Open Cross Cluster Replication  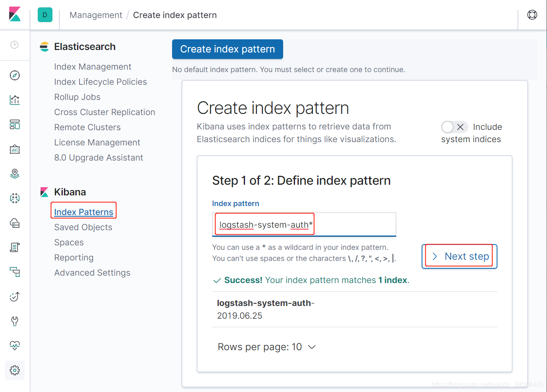coord(104,112)
